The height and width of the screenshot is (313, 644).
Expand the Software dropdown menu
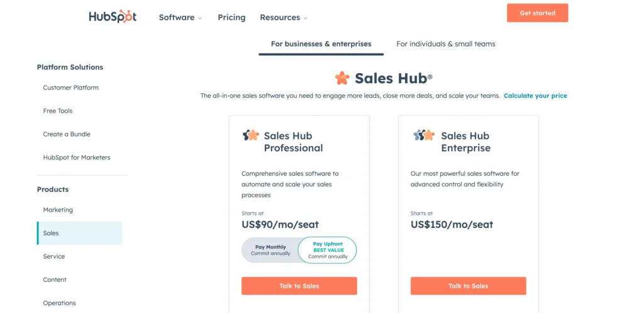click(x=180, y=18)
